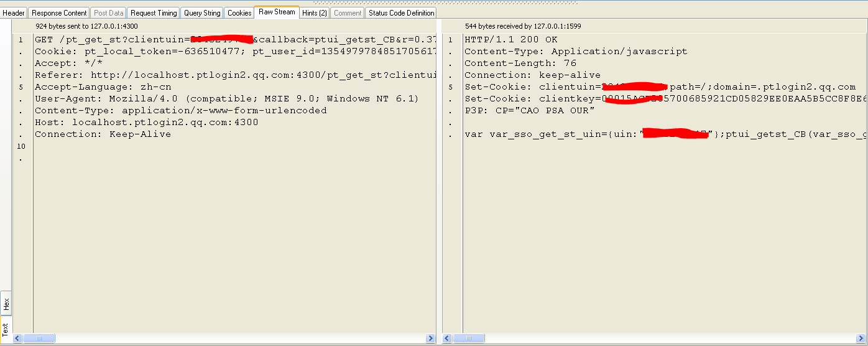Click request pane's right scroll arrow
Image resolution: width=868 pixels, height=346 pixels.
(x=430, y=339)
